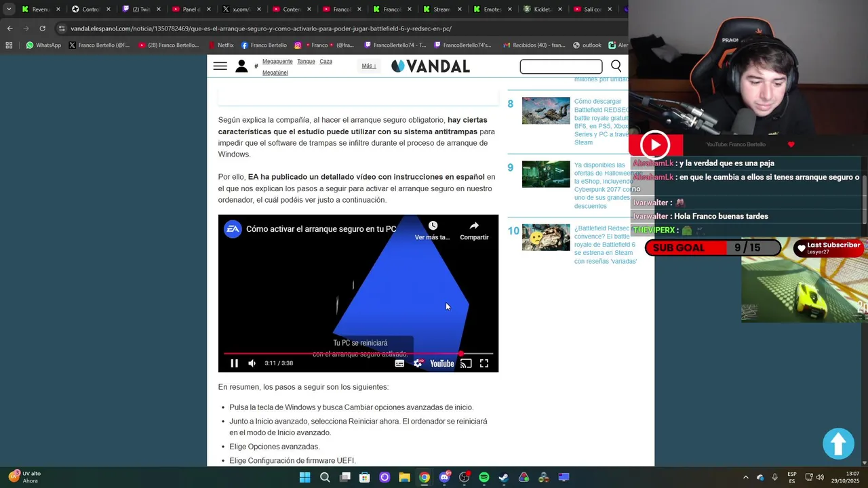
Task: Click the Vandal search magnifier
Action: (616, 66)
